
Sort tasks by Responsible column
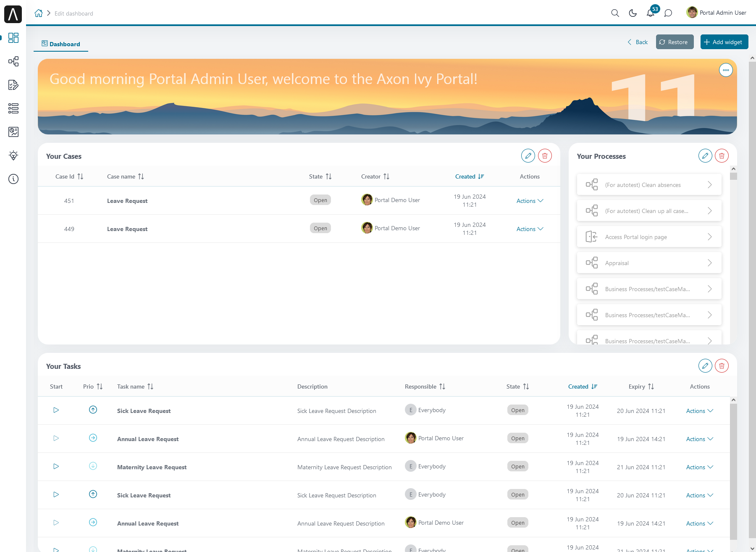pos(442,386)
